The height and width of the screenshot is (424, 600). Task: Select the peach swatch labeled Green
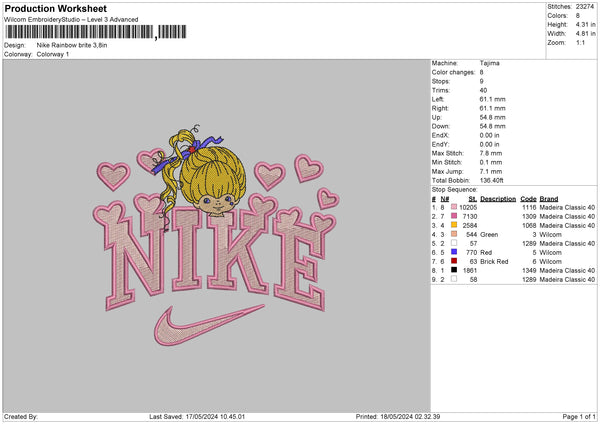(454, 234)
